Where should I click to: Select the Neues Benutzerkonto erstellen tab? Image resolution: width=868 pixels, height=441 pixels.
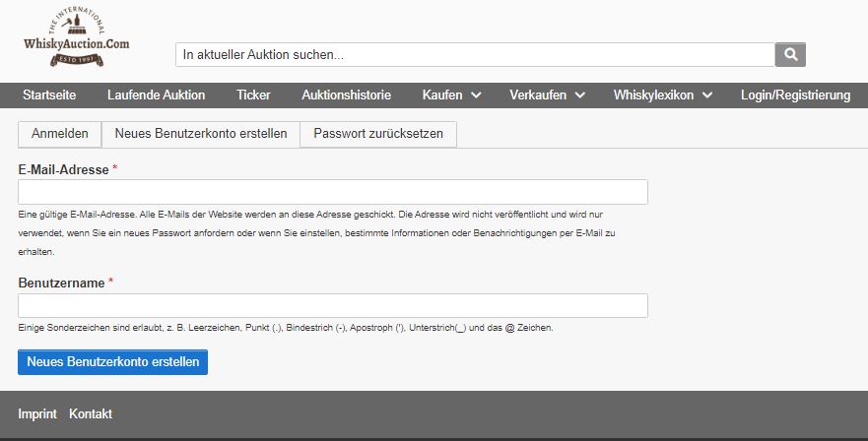pos(201,134)
